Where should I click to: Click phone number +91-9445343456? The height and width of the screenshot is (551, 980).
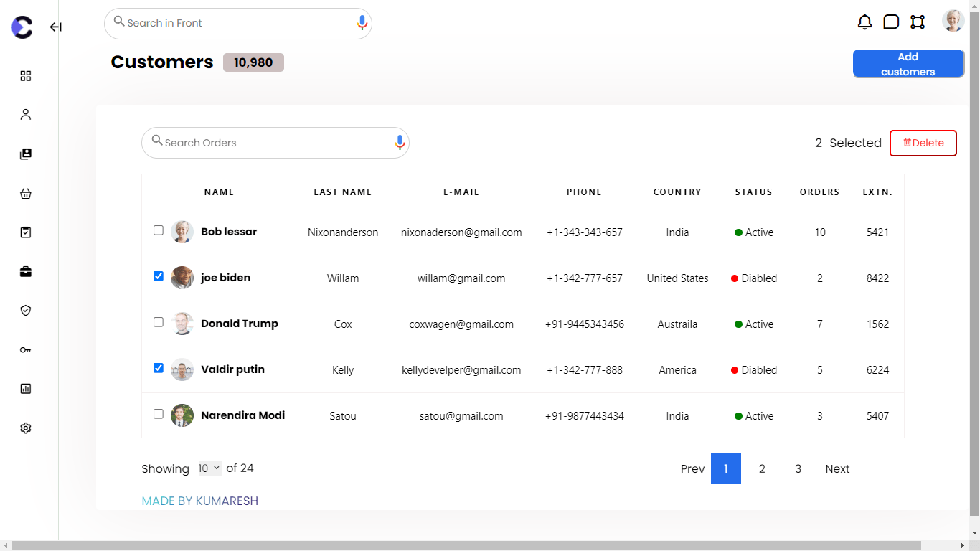[x=585, y=324]
